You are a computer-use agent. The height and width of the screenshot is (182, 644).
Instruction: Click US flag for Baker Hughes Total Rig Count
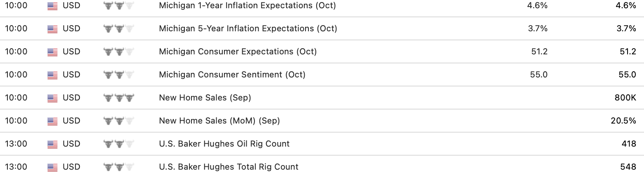pos(52,167)
